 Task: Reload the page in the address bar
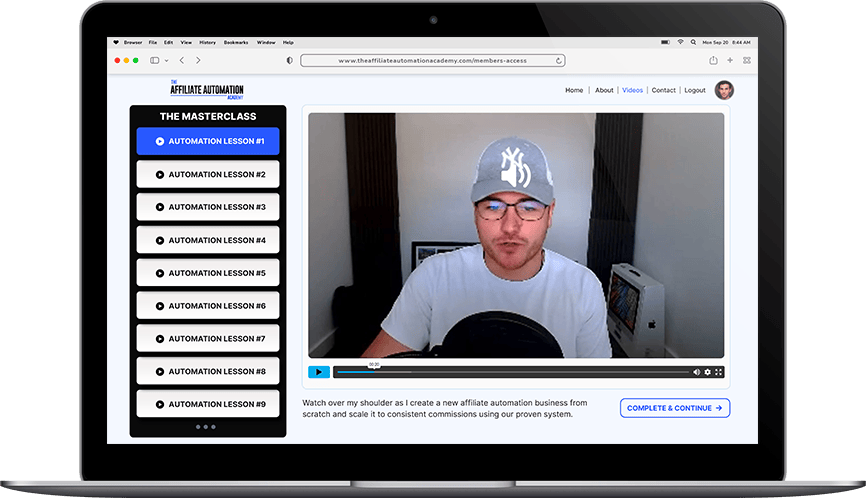click(560, 60)
